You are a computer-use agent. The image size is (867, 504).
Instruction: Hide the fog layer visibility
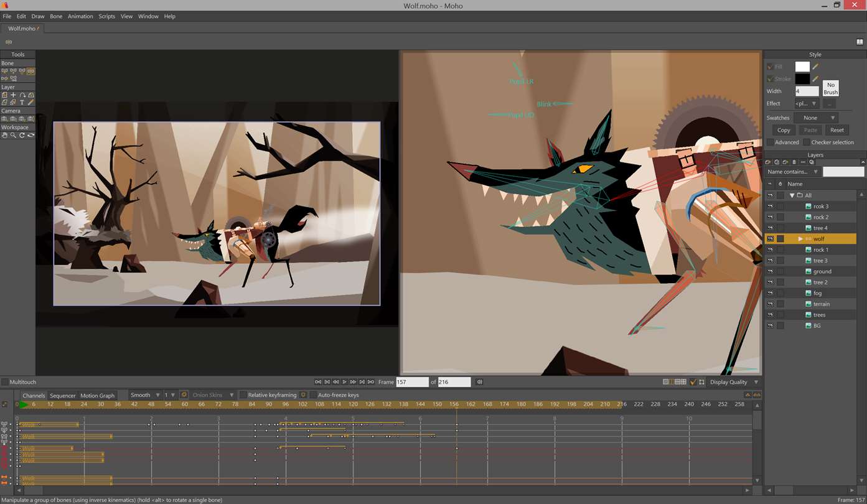pos(770,293)
